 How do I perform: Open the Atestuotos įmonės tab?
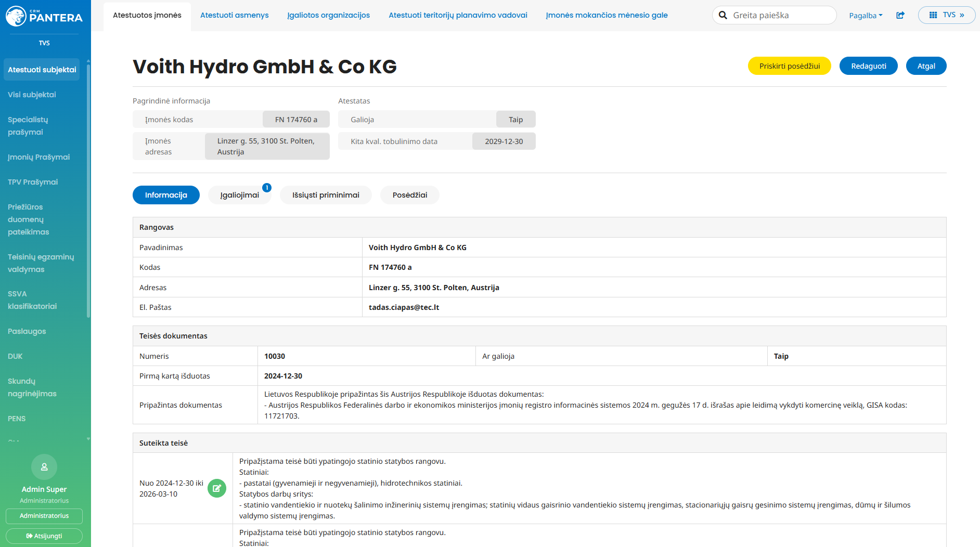tap(147, 16)
